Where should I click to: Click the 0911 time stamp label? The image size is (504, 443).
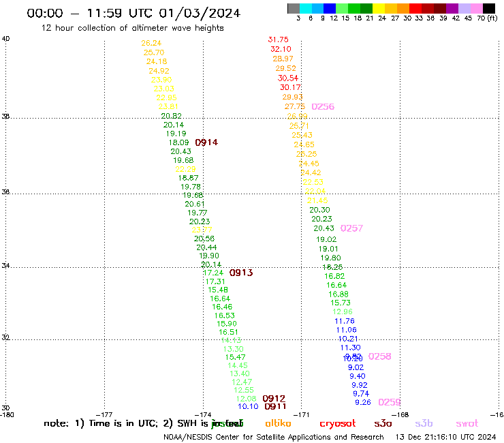[275, 406]
